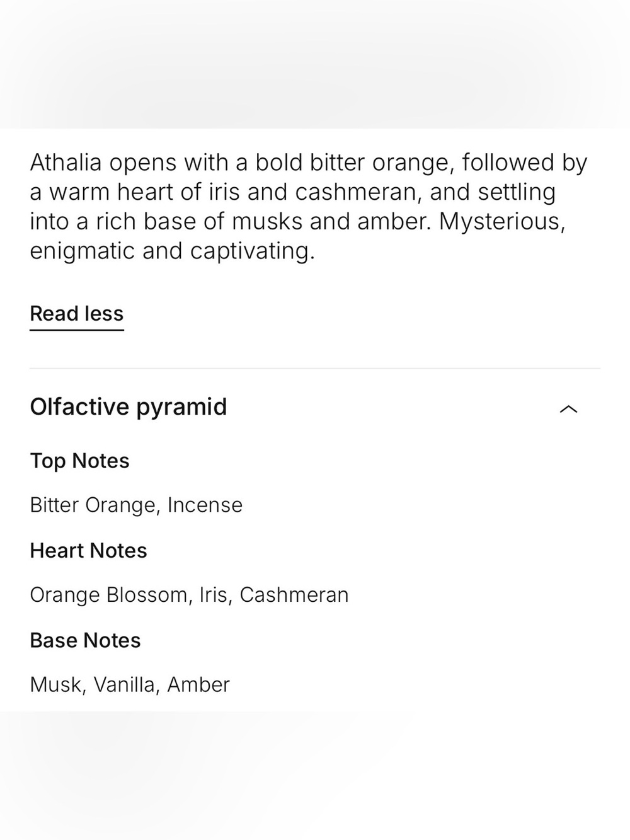Click the Amber base note
Screen dimensions: 630x840
click(x=198, y=684)
